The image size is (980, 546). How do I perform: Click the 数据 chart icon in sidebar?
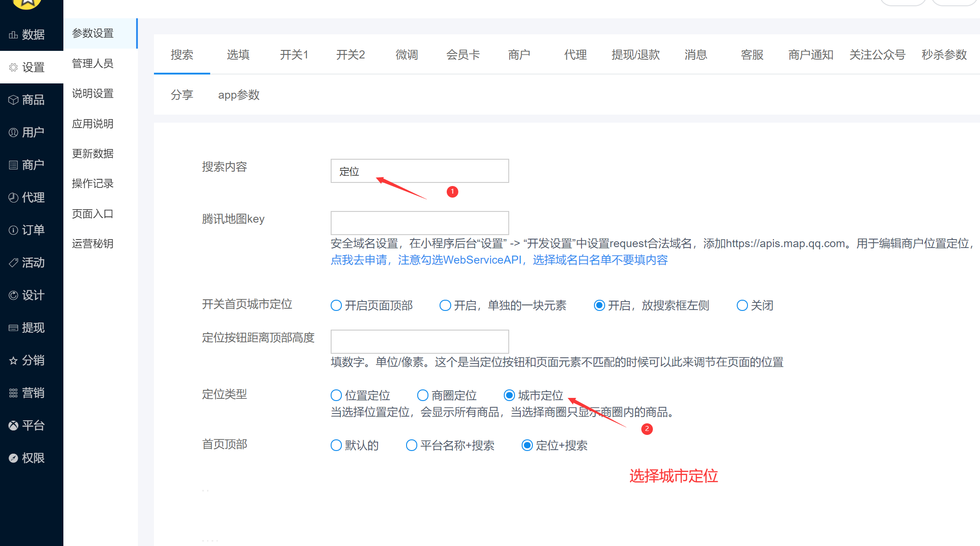(13, 35)
